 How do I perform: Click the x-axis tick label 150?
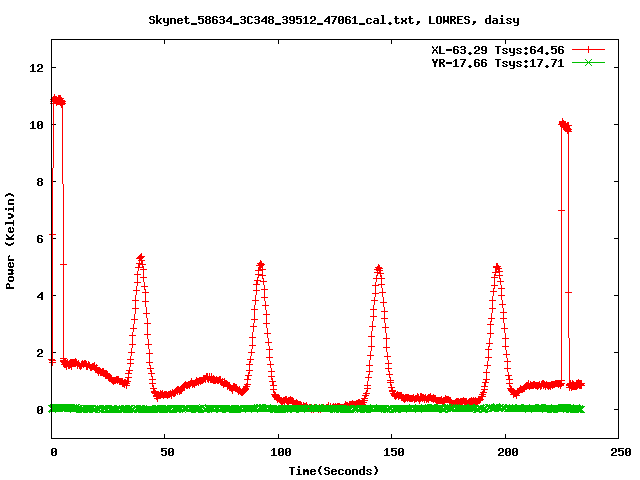394,452
